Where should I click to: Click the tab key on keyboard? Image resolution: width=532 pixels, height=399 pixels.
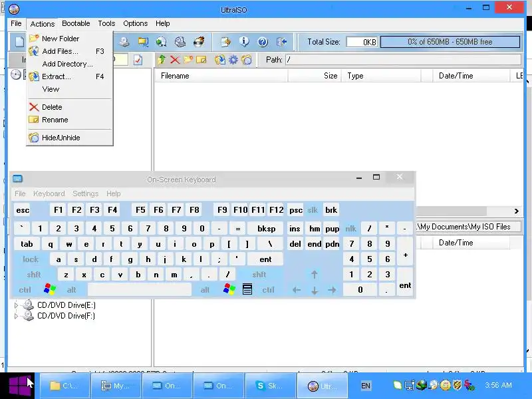(27, 244)
